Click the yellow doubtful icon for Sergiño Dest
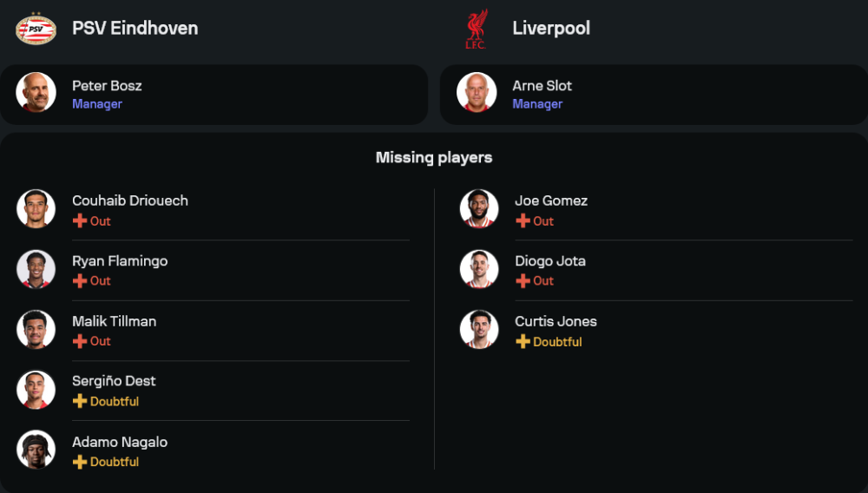Screen dimensions: 868x493 tap(80, 402)
